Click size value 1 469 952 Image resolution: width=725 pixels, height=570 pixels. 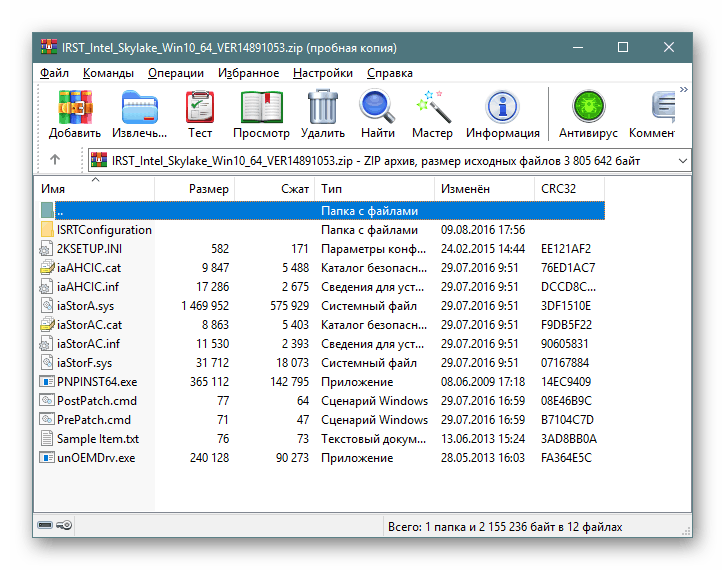point(205,306)
